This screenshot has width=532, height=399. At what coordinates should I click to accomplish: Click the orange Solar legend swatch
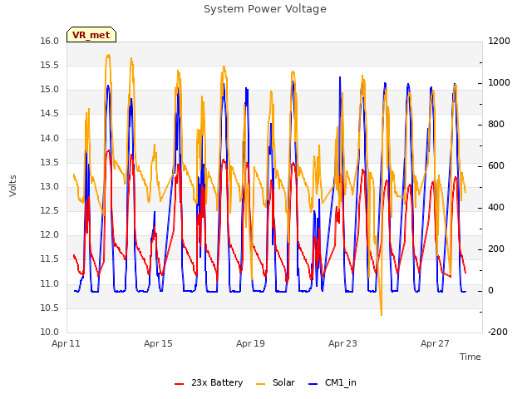260,384
